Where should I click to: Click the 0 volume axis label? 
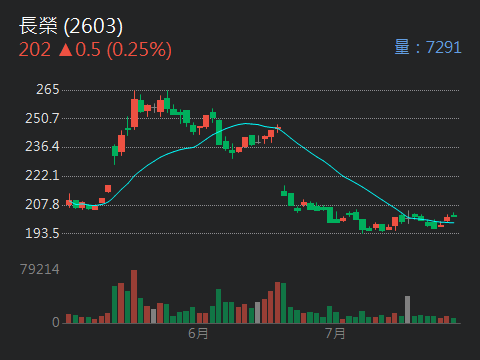[56, 322]
